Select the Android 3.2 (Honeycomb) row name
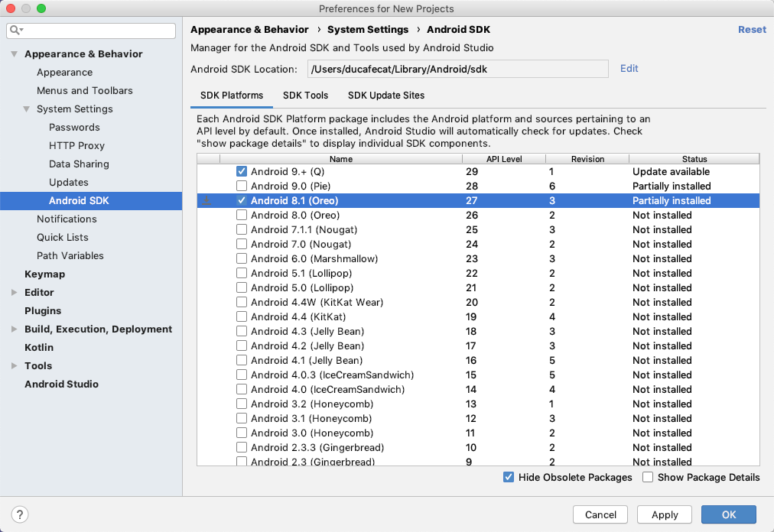Viewport: 774px width, 532px height. pos(312,404)
